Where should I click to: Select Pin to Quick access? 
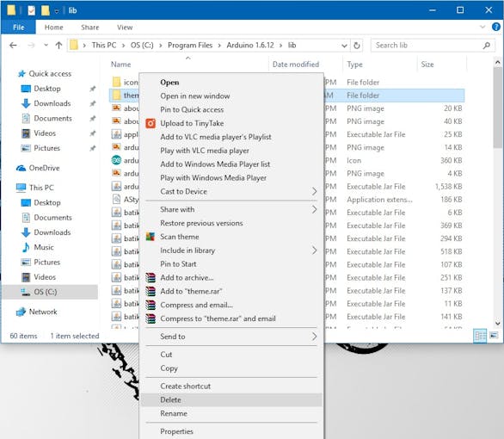(231, 109)
